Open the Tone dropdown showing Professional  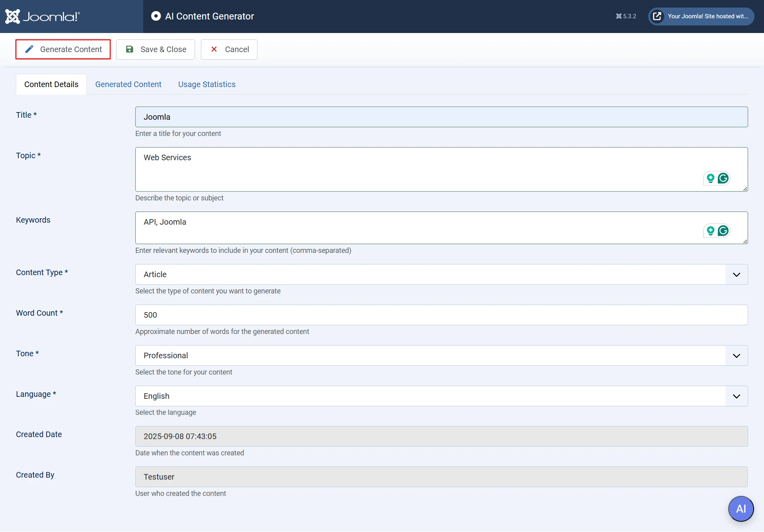click(442, 355)
